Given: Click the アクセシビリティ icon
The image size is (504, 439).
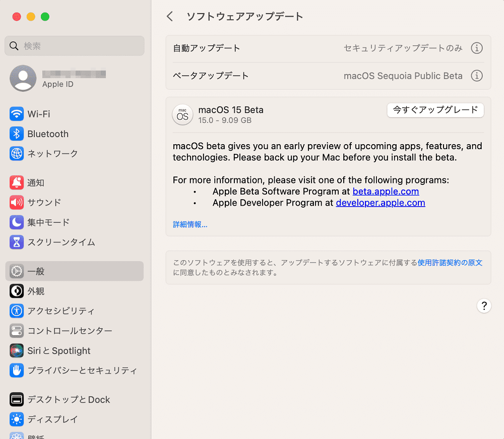Looking at the screenshot, I should (17, 311).
